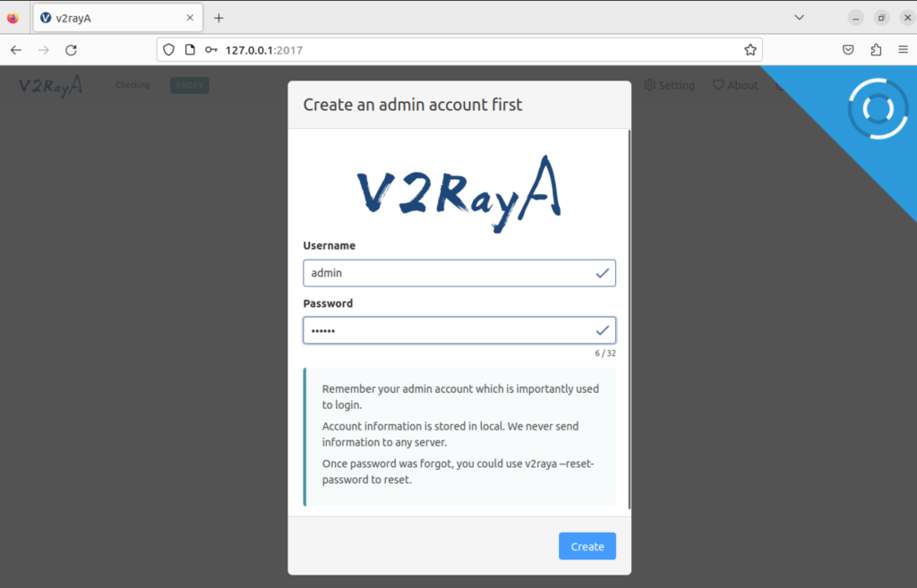Image resolution: width=917 pixels, height=588 pixels.
Task: Expand the list all tabs chevron
Action: click(800, 18)
